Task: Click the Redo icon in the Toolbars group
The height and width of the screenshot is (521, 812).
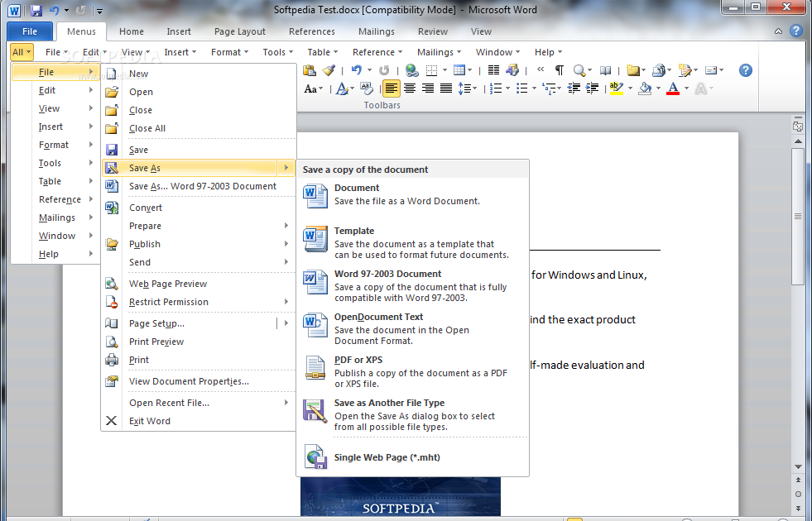Action: [x=384, y=70]
